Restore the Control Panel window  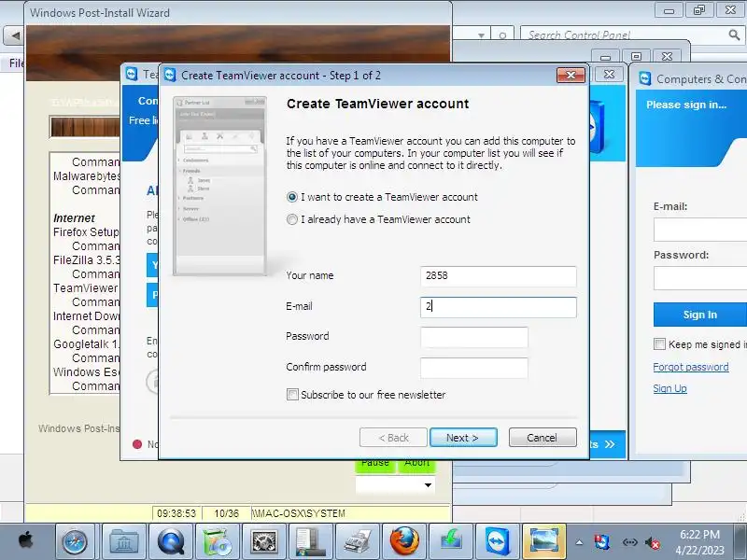point(698,10)
